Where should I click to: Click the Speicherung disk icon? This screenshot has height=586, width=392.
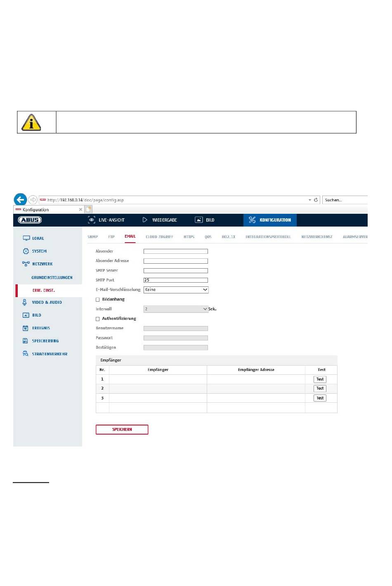[25, 341]
